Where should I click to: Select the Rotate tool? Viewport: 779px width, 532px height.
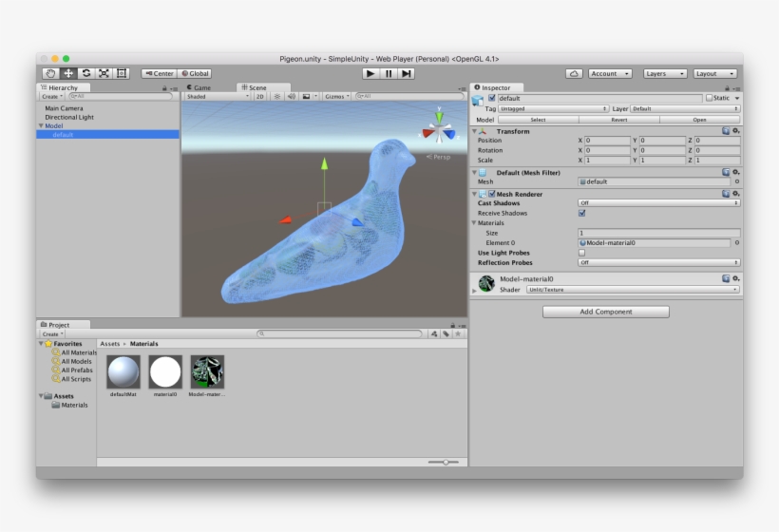coord(86,73)
